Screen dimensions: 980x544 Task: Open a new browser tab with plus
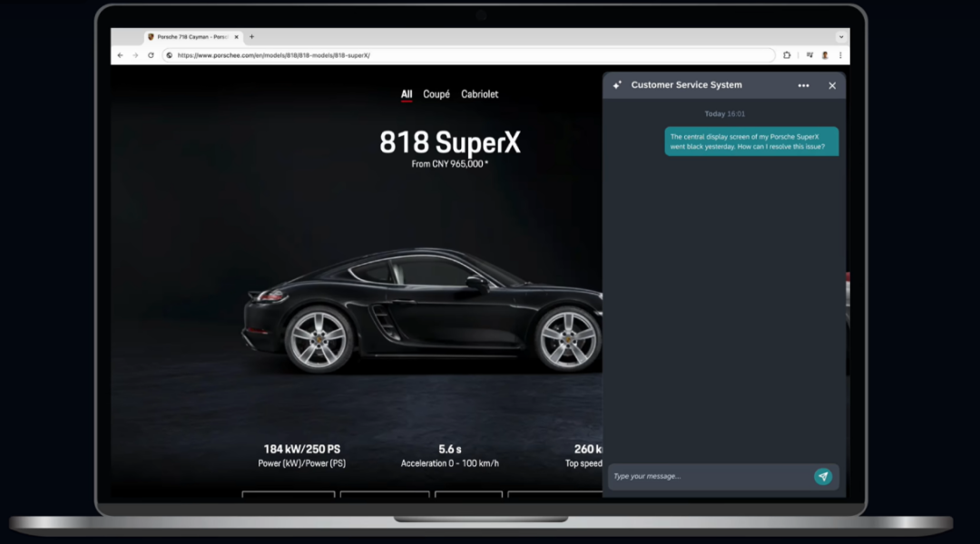pyautogui.click(x=252, y=37)
